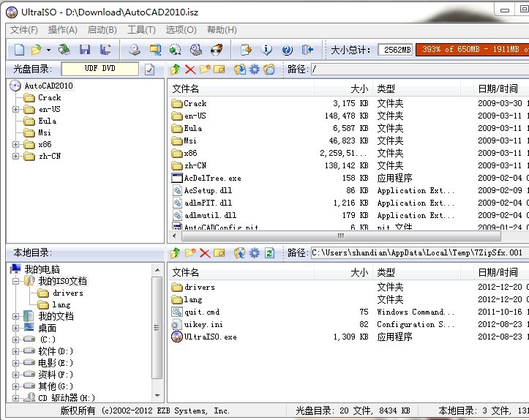Click the red Delete X in disc toolbar
This screenshot has width=529, height=420.
190,70
